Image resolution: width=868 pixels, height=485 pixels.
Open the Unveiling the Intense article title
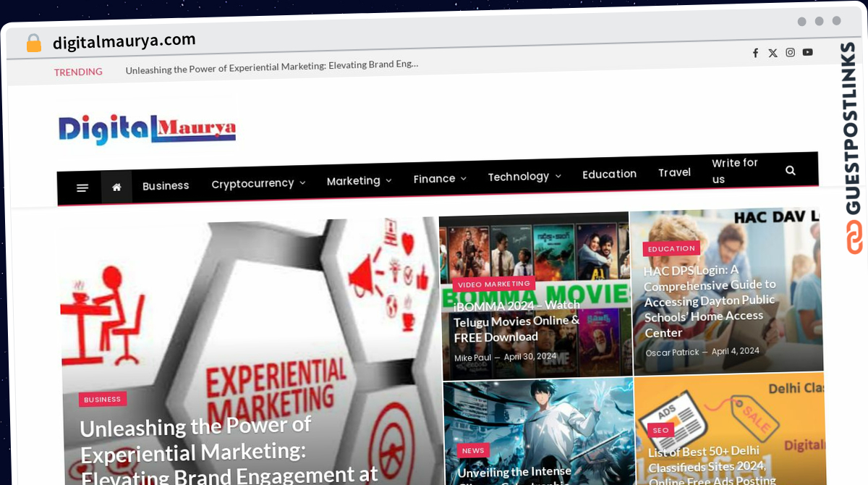pyautogui.click(x=514, y=474)
